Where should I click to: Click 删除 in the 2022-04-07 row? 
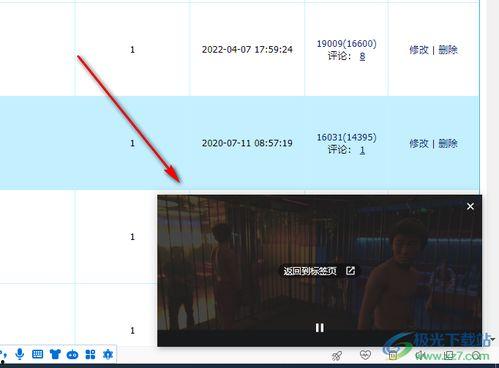pyautogui.click(x=448, y=50)
